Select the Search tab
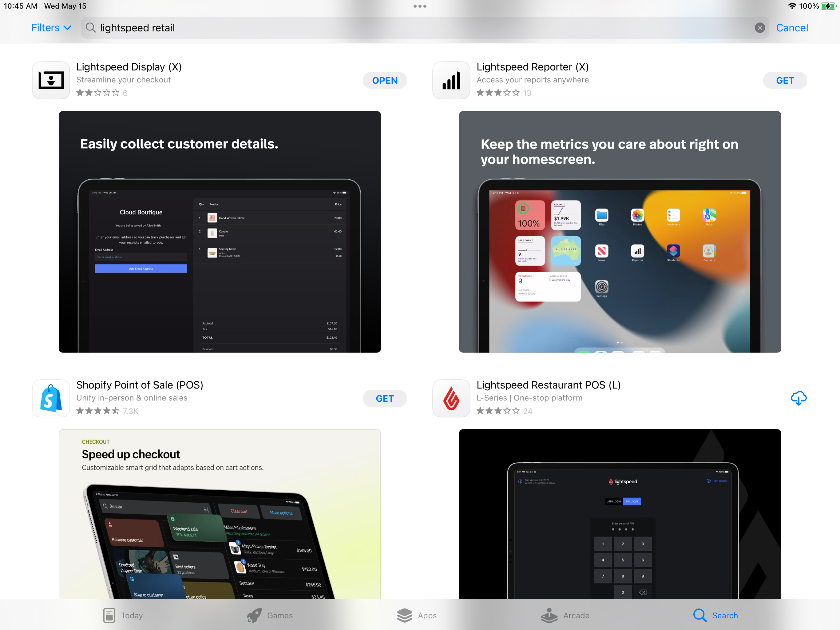The width and height of the screenshot is (840, 630). (715, 615)
